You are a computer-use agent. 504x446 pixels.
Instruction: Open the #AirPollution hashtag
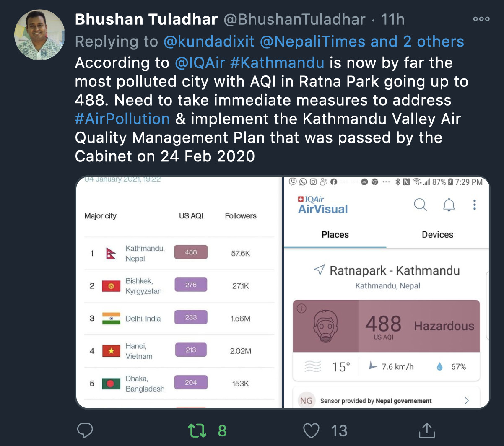(122, 119)
